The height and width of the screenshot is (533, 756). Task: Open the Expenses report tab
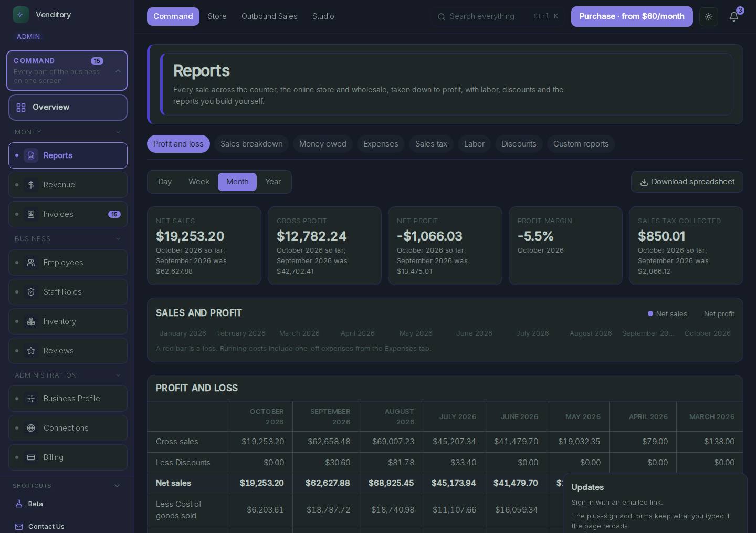pyautogui.click(x=381, y=144)
